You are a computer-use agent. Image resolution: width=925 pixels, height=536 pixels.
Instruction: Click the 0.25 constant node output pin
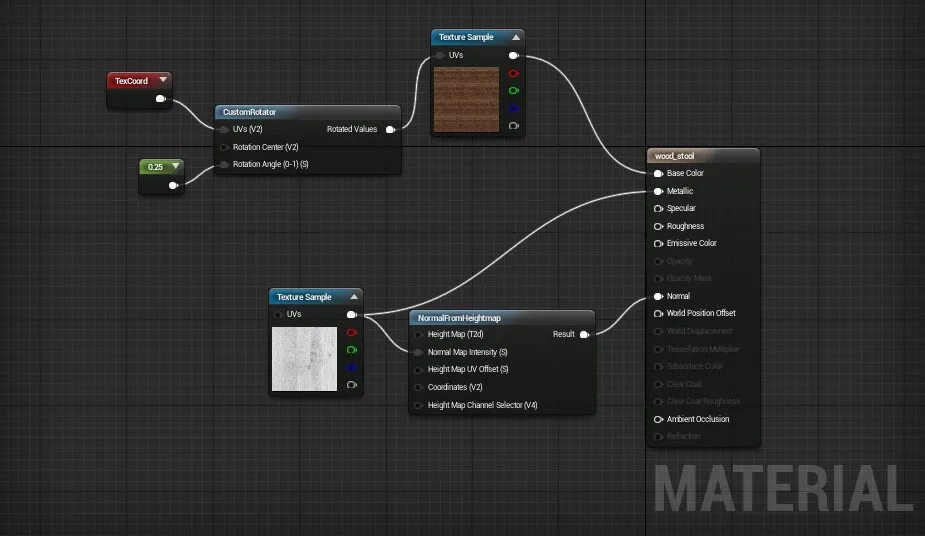pos(173,185)
